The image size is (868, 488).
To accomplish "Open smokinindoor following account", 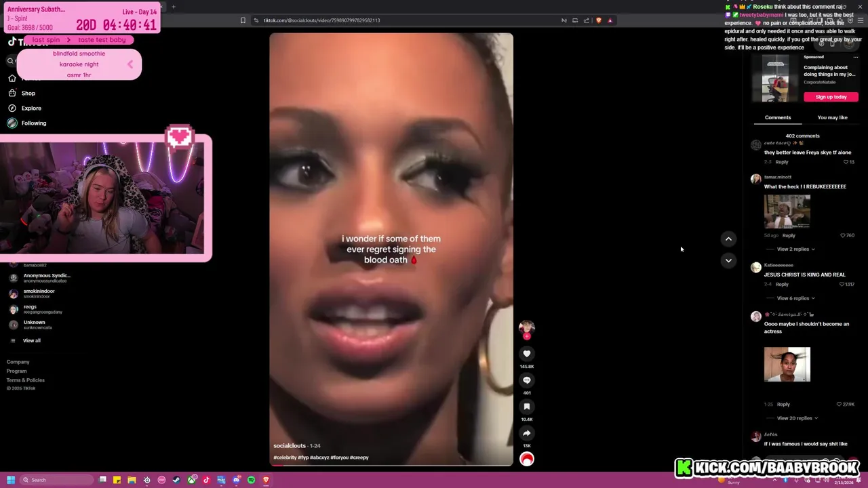I will tap(39, 293).
